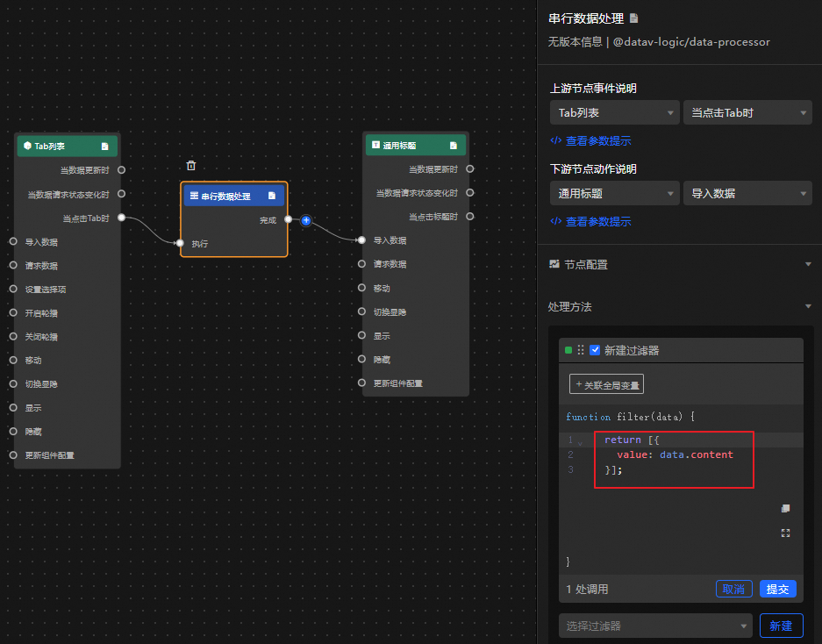Open the document icon beside the panel title 串行数据处理
The width and height of the screenshot is (822, 644).
[633, 18]
